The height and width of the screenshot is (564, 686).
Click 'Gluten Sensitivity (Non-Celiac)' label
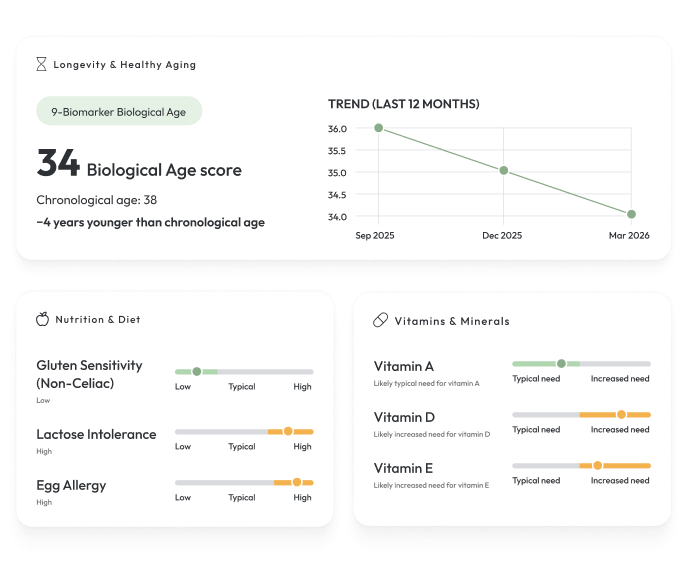coord(89,374)
